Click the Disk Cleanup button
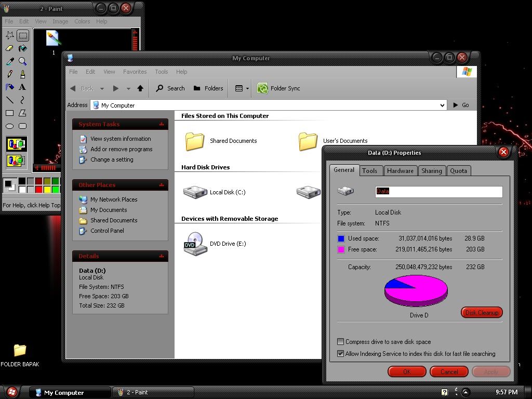 coord(482,312)
